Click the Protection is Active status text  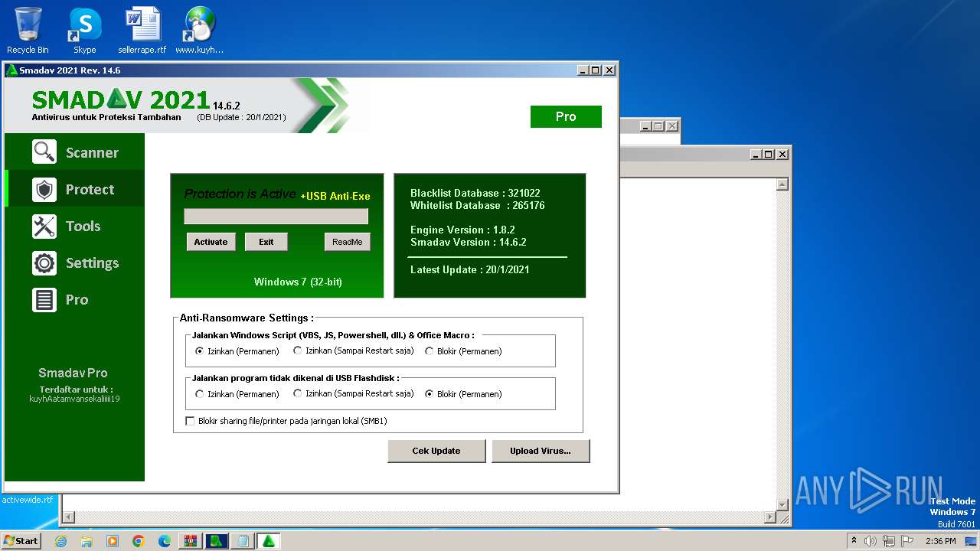coord(240,194)
